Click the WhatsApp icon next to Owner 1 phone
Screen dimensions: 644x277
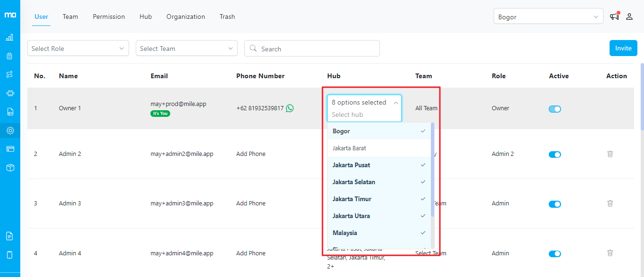(x=289, y=108)
